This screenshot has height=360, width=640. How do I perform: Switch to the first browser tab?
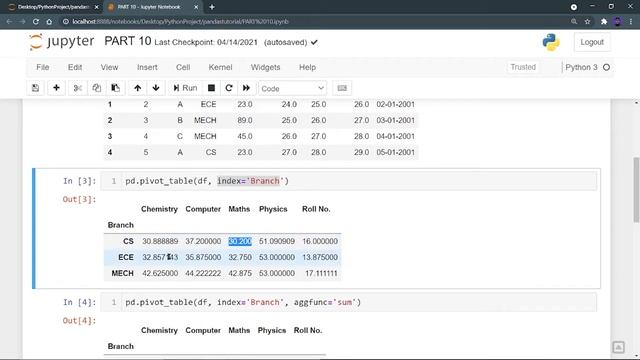tap(53, 7)
